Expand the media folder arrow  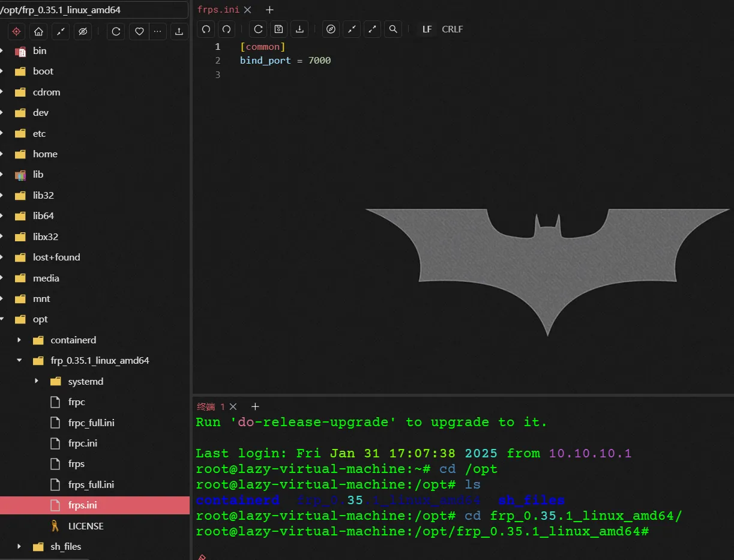tap(2, 278)
